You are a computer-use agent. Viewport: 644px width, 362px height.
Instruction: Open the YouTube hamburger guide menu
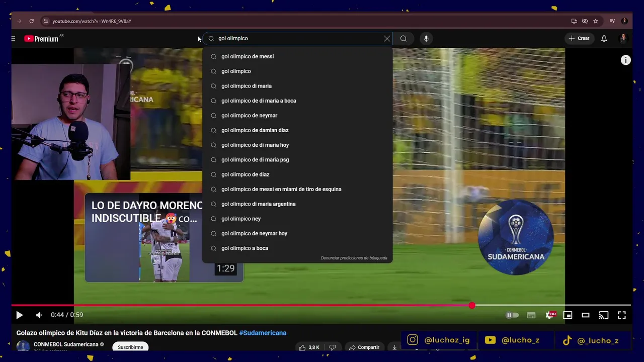(x=14, y=38)
